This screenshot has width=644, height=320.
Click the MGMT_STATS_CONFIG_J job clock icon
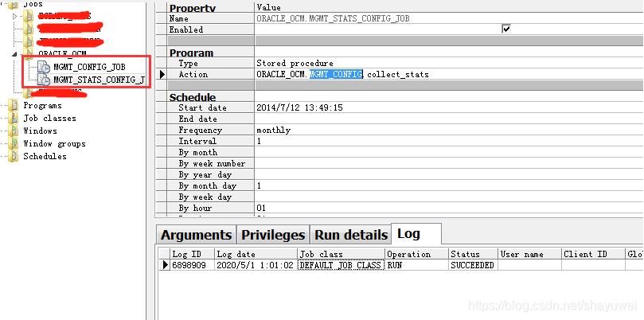[44, 80]
